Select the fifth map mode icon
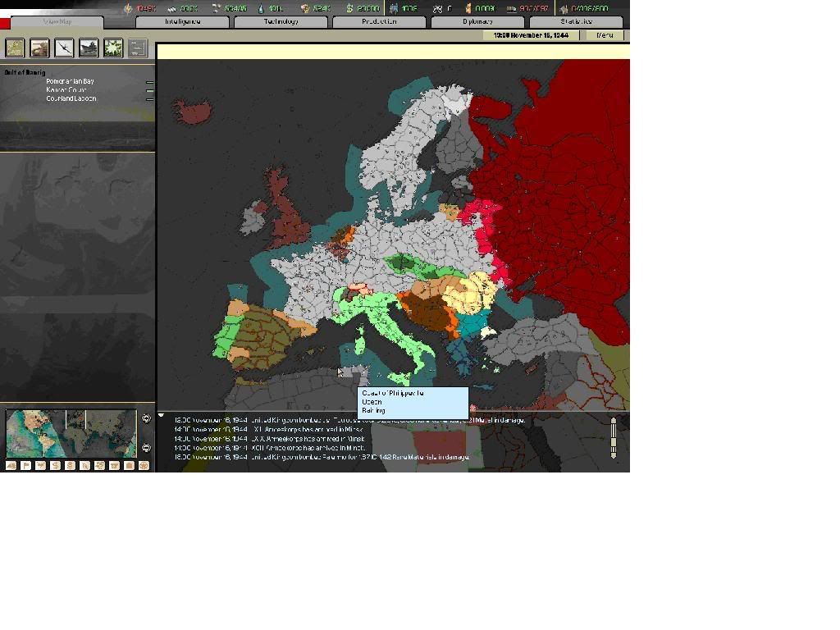Image resolution: width=840 pixels, height=630 pixels. pyautogui.click(x=71, y=466)
